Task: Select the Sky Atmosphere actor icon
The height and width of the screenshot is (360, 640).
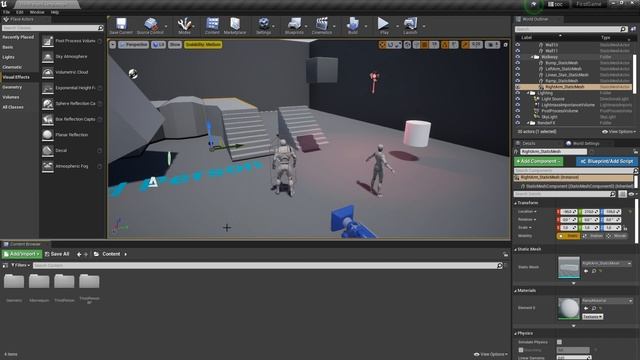Action: (x=48, y=57)
